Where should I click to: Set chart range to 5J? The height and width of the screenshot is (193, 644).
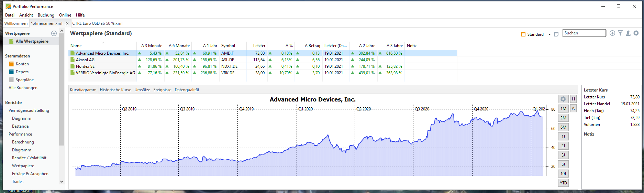tap(563, 164)
